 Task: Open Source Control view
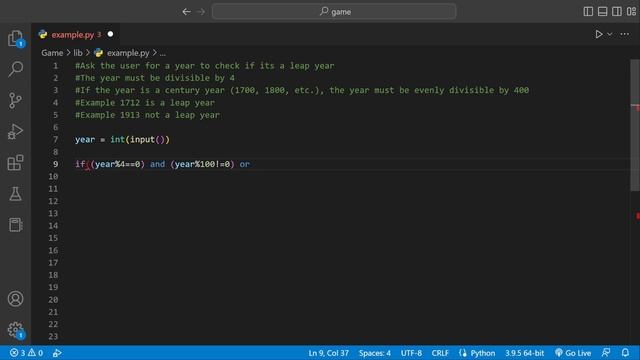click(x=16, y=100)
